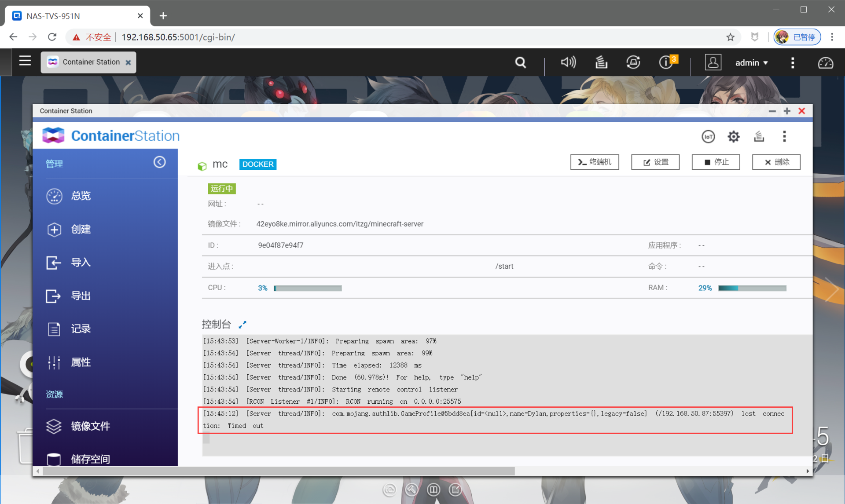Image resolution: width=845 pixels, height=504 pixels.
Task: Click the QTS search magnifier icon
Action: tap(520, 62)
